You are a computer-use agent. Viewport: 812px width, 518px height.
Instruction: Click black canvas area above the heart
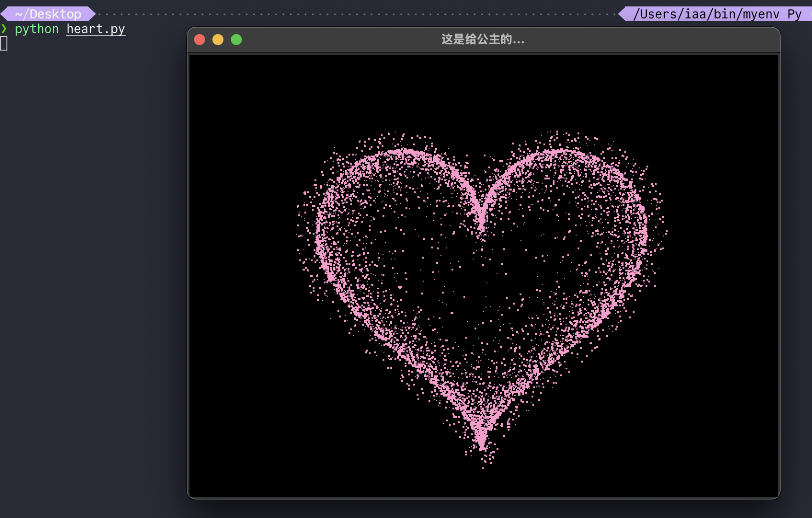483,92
